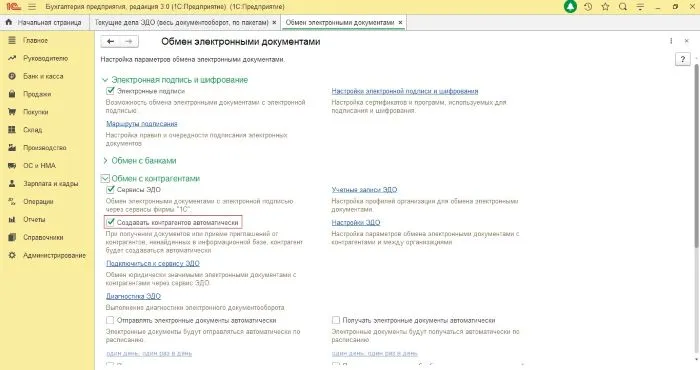Open favorites star icon
The image size is (700, 370).
[x=605, y=7]
